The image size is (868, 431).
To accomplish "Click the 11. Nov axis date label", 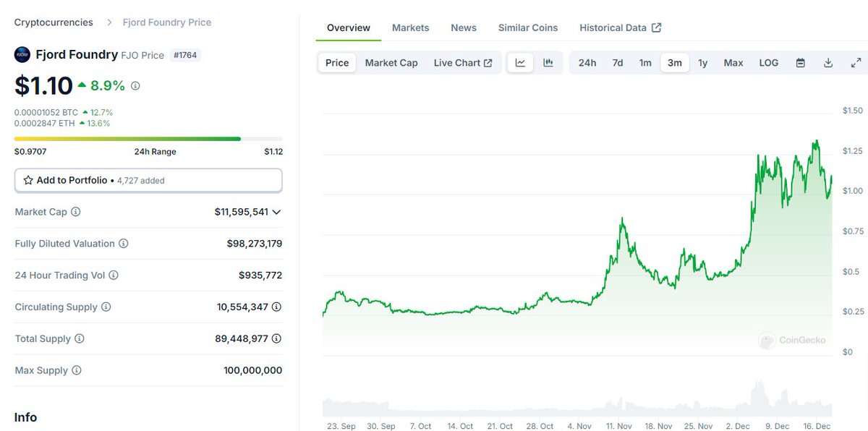I will (618, 426).
